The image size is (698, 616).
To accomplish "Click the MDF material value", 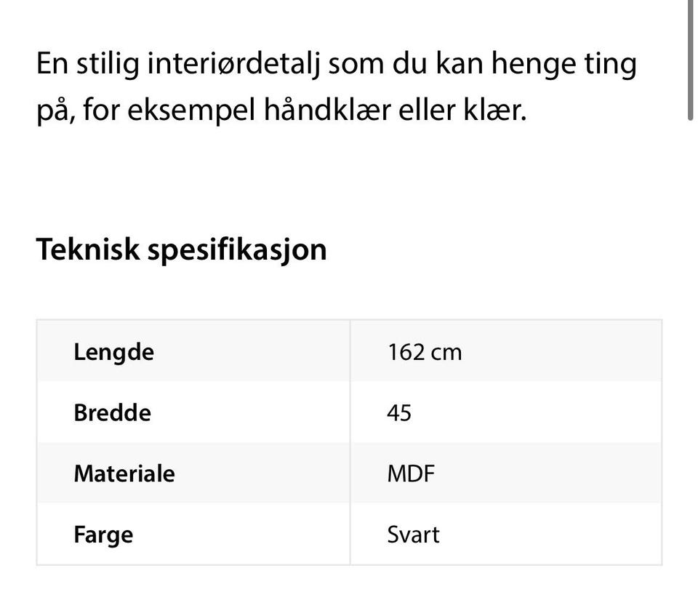I will (411, 473).
